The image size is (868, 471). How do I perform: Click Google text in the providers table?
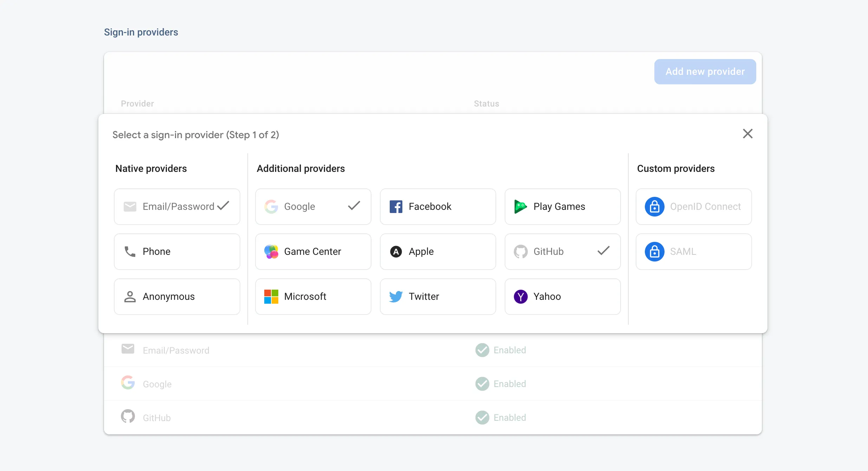pyautogui.click(x=157, y=384)
